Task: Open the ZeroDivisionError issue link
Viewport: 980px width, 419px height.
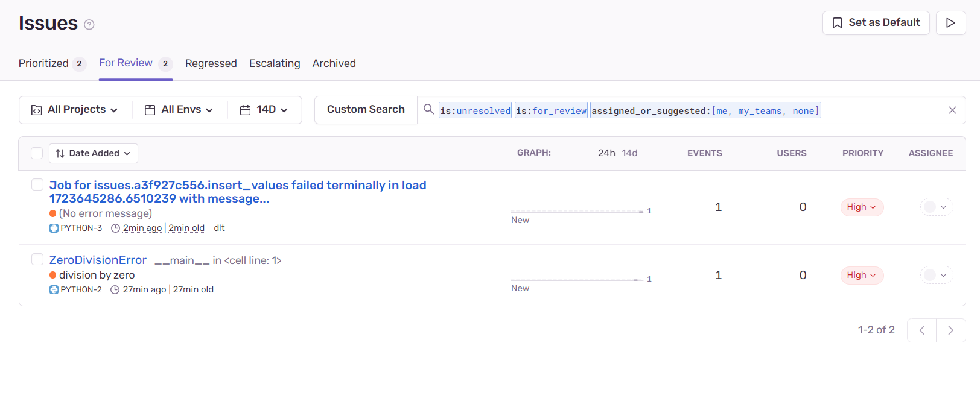Action: tap(98, 260)
